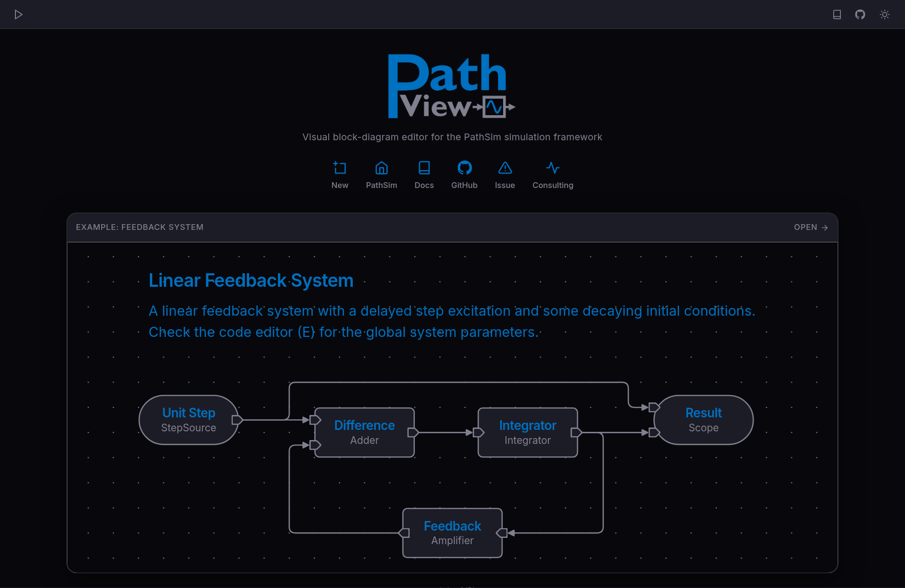
Task: Open the Consulting activity icon
Action: click(553, 168)
